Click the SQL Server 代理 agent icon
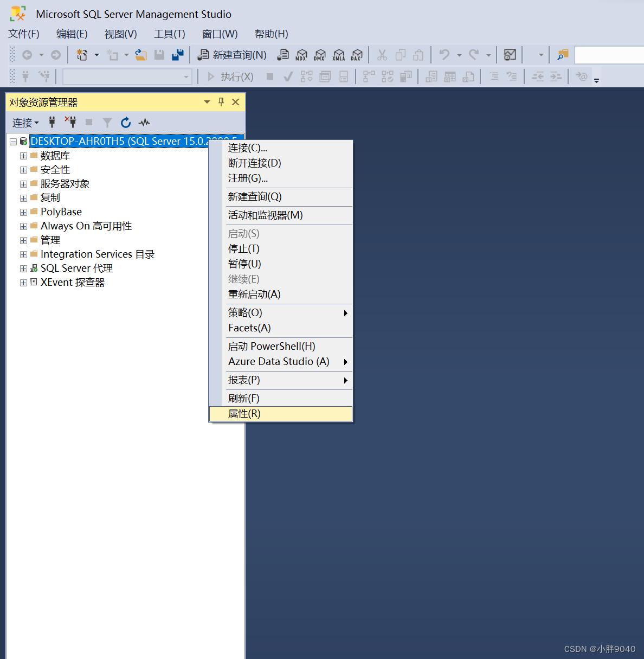 [34, 268]
